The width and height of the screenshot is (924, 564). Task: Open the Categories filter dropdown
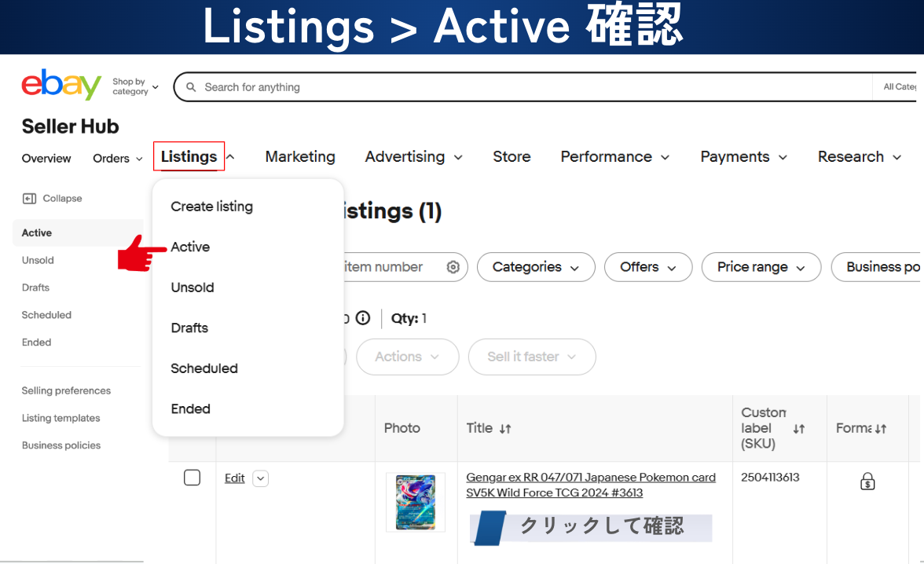click(536, 267)
